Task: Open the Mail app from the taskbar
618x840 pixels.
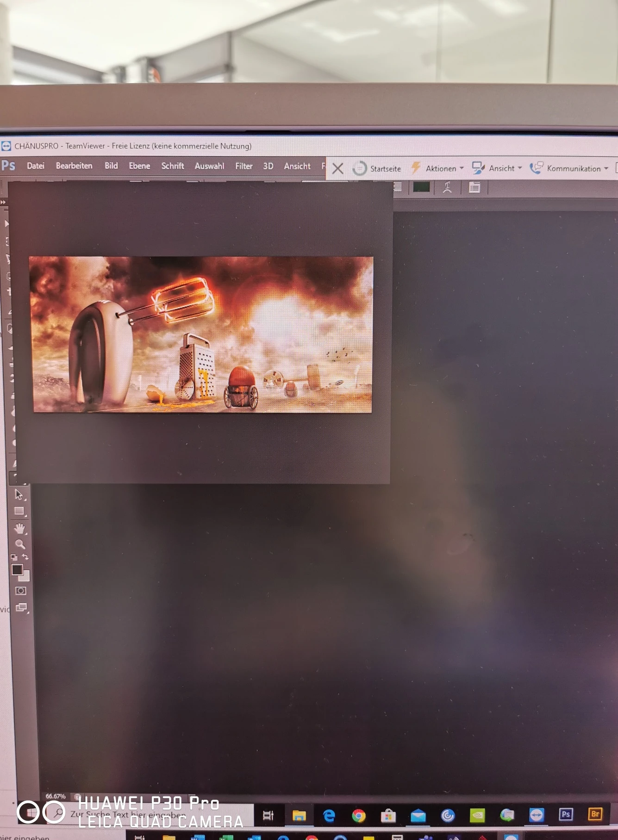Action: (x=418, y=815)
